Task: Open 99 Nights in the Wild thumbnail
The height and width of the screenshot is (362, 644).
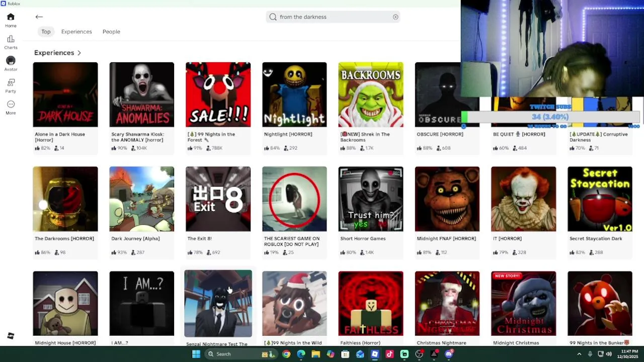Action: 294,304
